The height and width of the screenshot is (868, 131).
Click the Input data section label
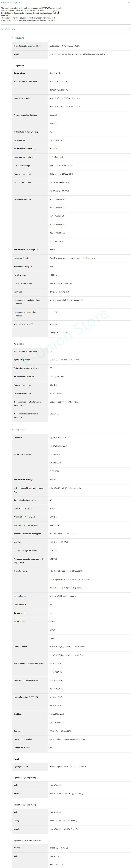[x=20, y=38]
